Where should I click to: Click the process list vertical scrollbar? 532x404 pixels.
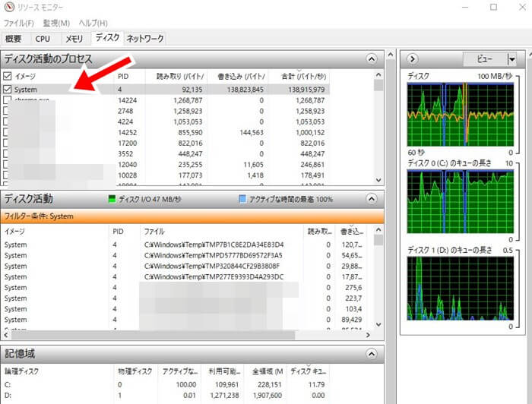(x=378, y=129)
